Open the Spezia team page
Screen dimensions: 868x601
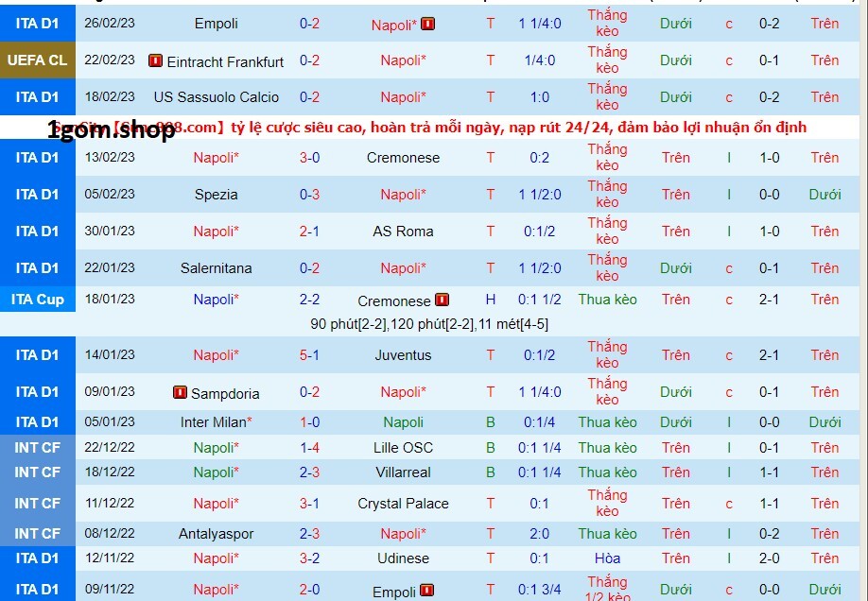coord(216,195)
